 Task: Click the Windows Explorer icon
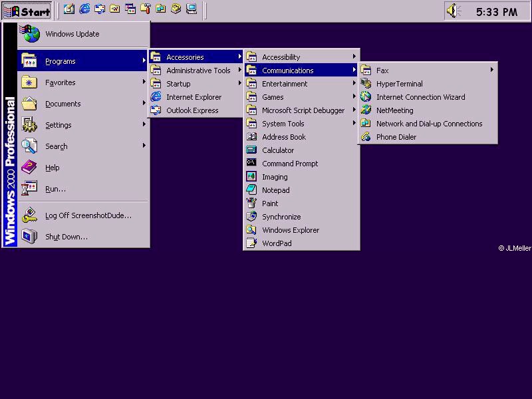coord(251,229)
